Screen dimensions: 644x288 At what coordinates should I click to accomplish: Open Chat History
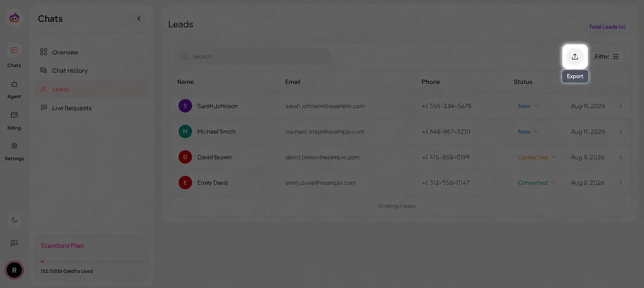coord(92,71)
